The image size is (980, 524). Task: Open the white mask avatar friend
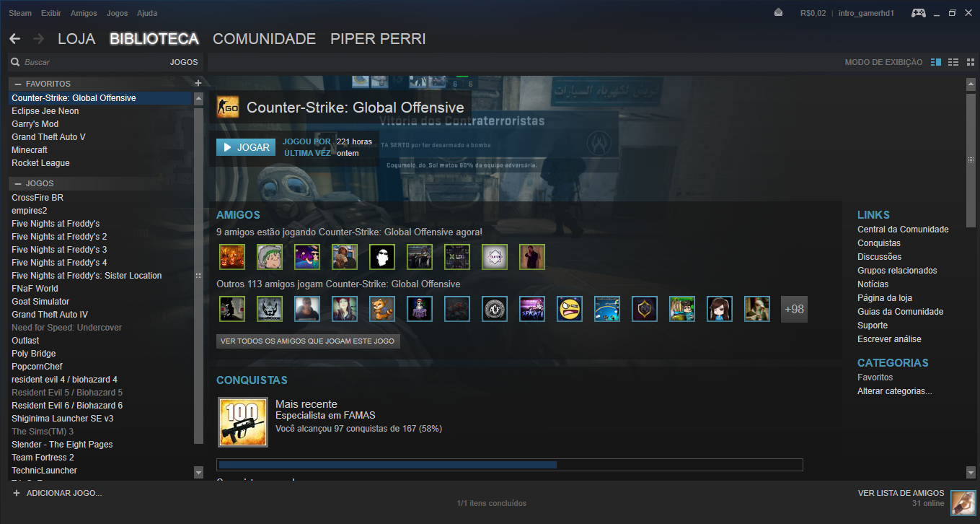coord(382,257)
